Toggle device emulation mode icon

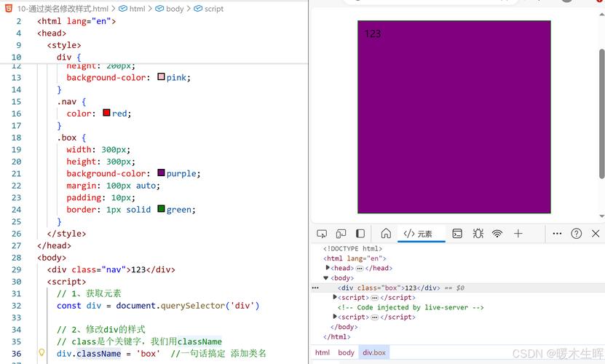(x=341, y=234)
